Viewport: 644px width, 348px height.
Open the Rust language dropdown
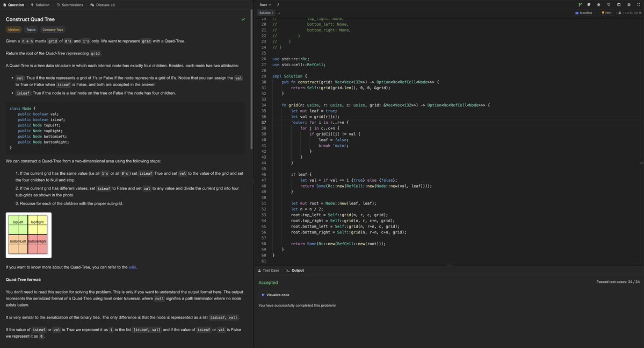pyautogui.click(x=265, y=5)
